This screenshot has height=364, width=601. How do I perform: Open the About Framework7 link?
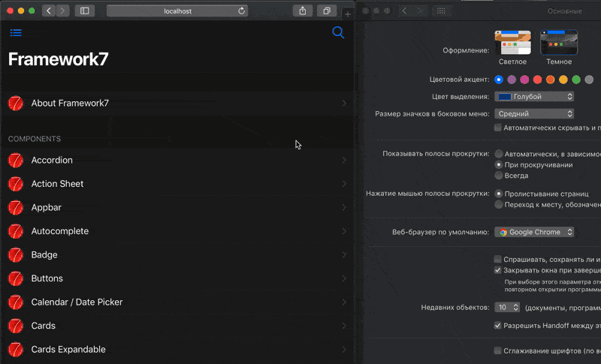point(177,103)
